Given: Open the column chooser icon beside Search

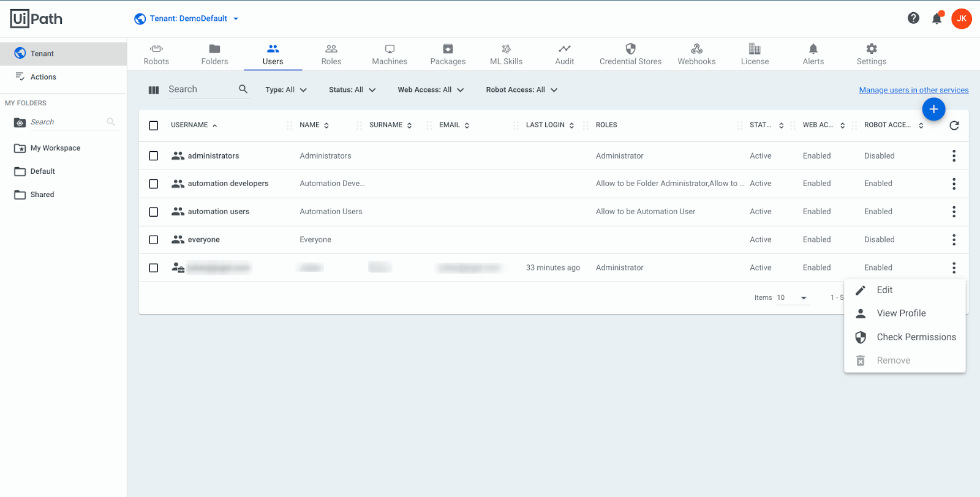Looking at the screenshot, I should 154,90.
